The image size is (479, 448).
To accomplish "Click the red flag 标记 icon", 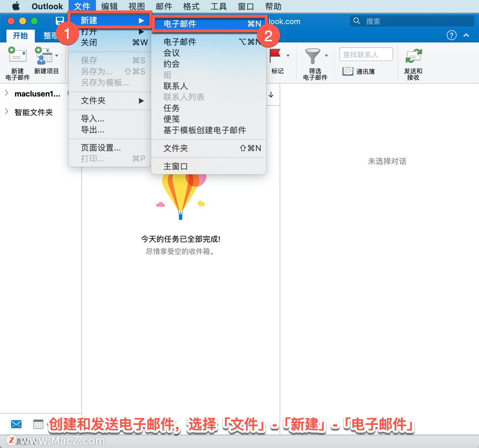I will 275,55.
